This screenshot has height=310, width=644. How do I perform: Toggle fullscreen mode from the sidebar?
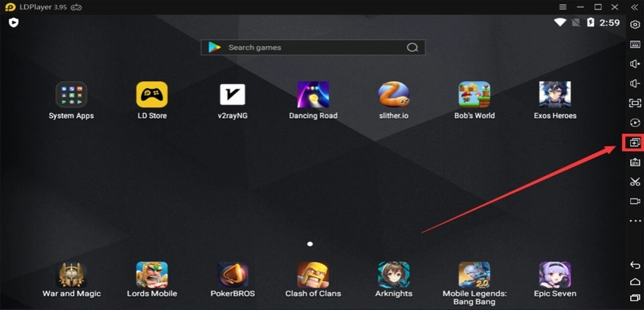(635, 103)
